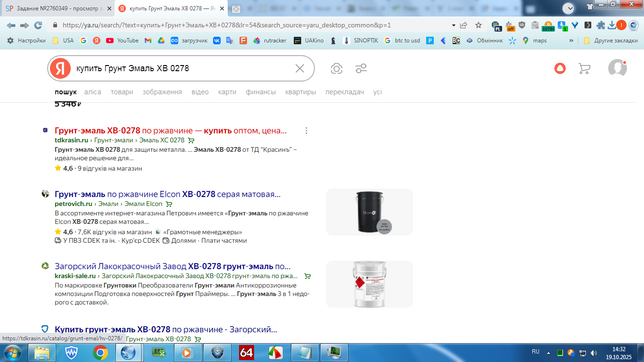The width and height of the screenshot is (644, 362).
Task: Open three-dot menu for tdkrasin.ru result
Action: pyautogui.click(x=306, y=131)
